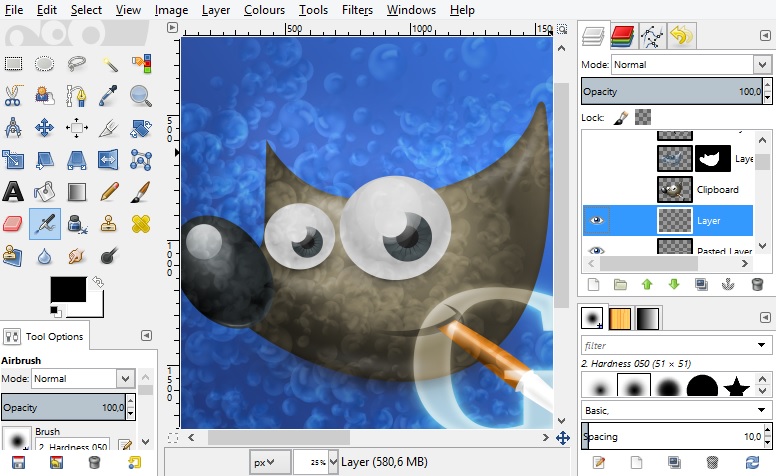The width and height of the screenshot is (776, 476).
Task: Adjust the layer Opacity slider
Action: click(672, 92)
